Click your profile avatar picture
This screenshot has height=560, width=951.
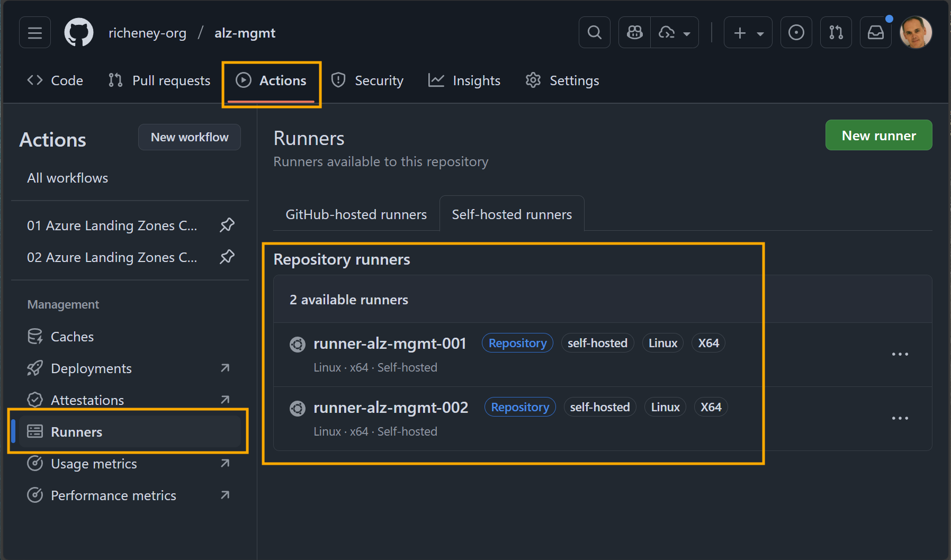tap(916, 32)
